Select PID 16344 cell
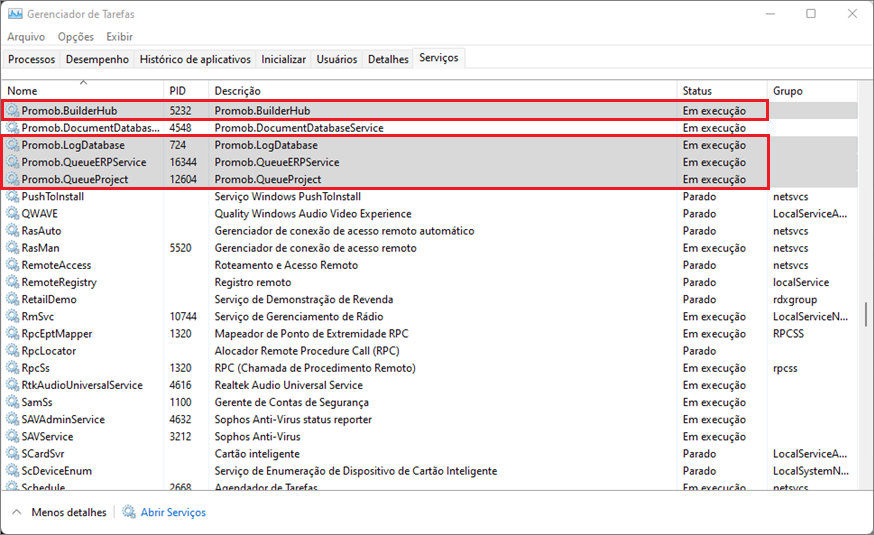Image resolution: width=874 pixels, height=535 pixels. coord(183,162)
